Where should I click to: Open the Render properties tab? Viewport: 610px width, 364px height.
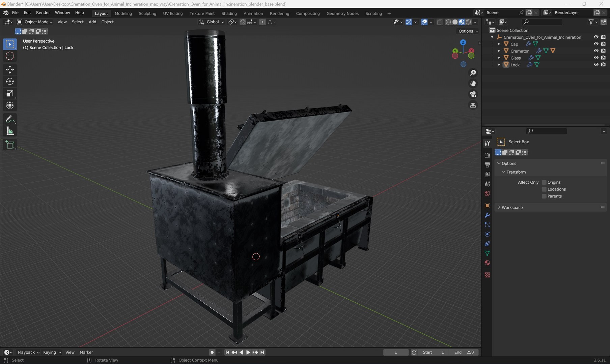point(487,155)
